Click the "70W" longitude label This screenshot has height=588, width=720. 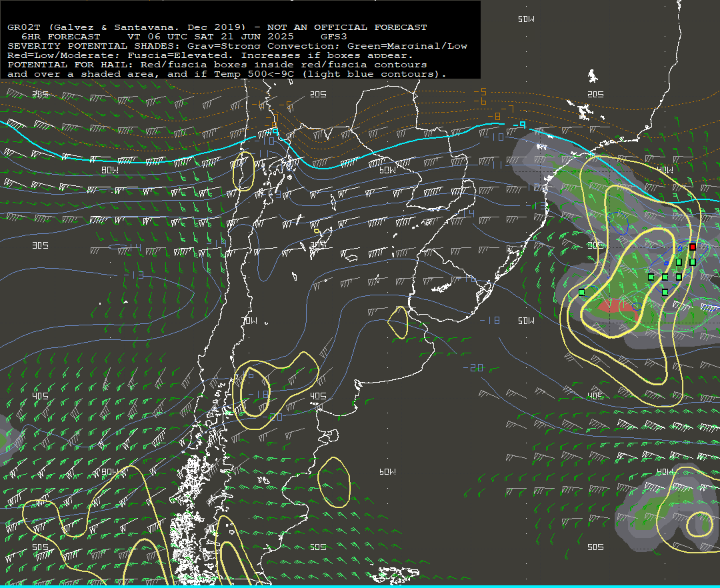(250, 321)
